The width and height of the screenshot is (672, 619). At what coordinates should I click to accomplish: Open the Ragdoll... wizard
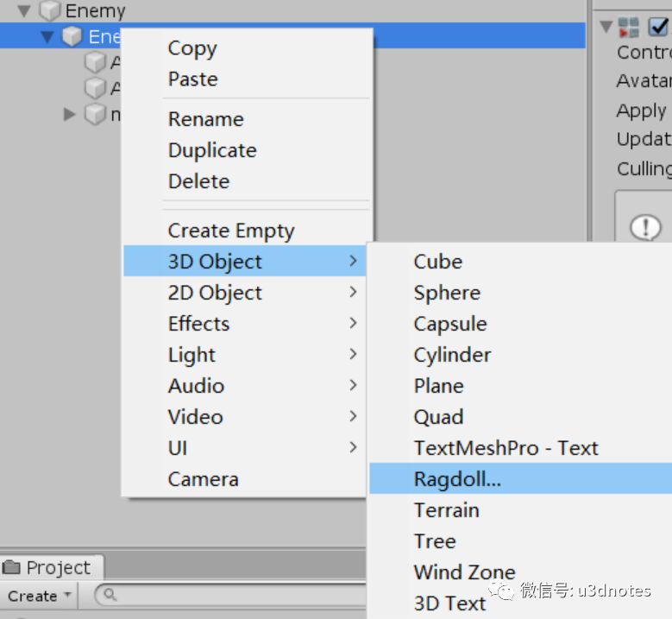[521, 479]
